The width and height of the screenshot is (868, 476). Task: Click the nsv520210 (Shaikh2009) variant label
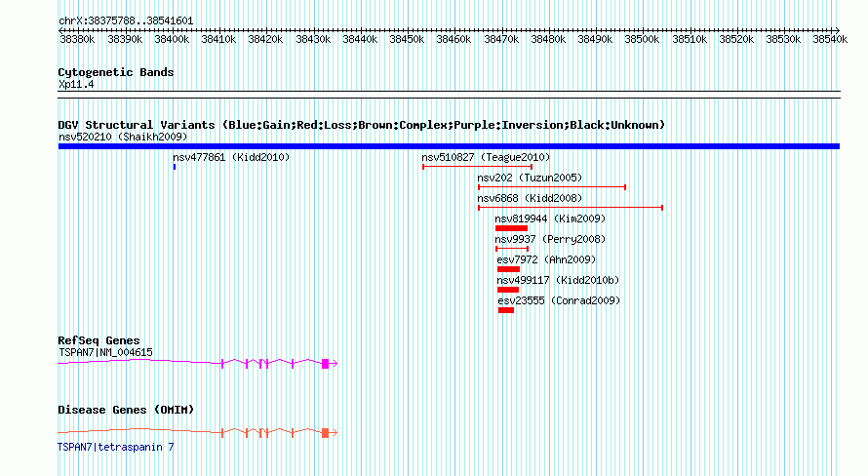123,137
